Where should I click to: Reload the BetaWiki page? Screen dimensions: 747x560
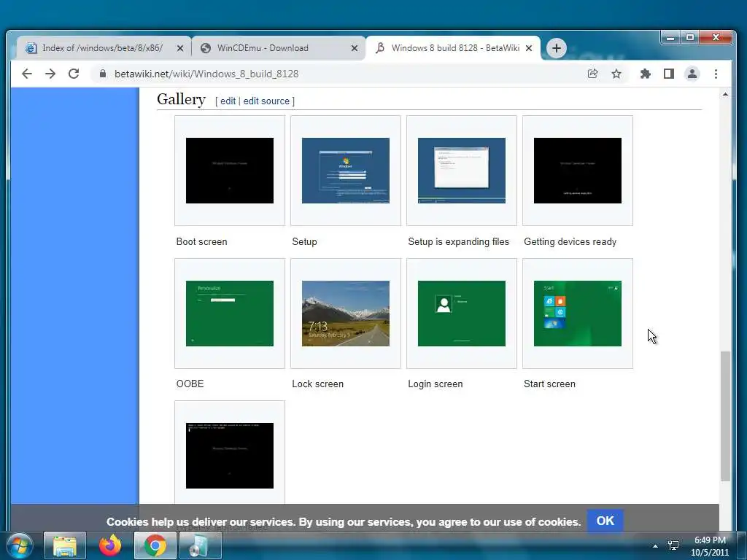(74, 74)
